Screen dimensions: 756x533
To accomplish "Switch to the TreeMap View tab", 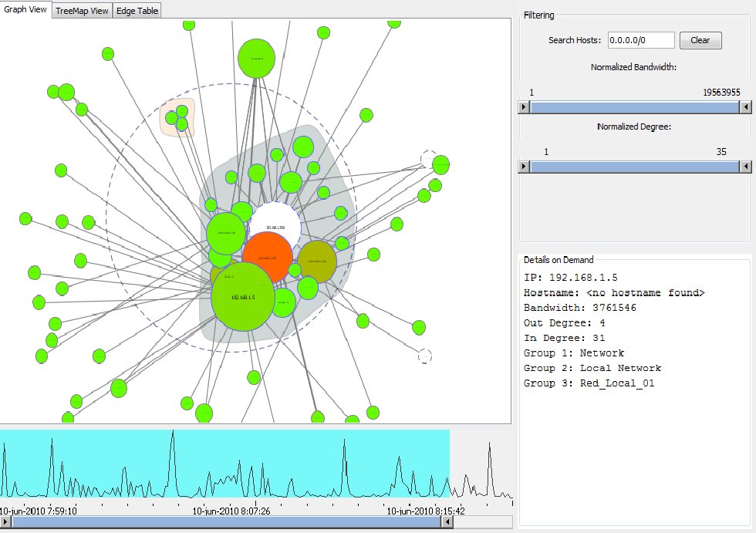I will click(82, 11).
